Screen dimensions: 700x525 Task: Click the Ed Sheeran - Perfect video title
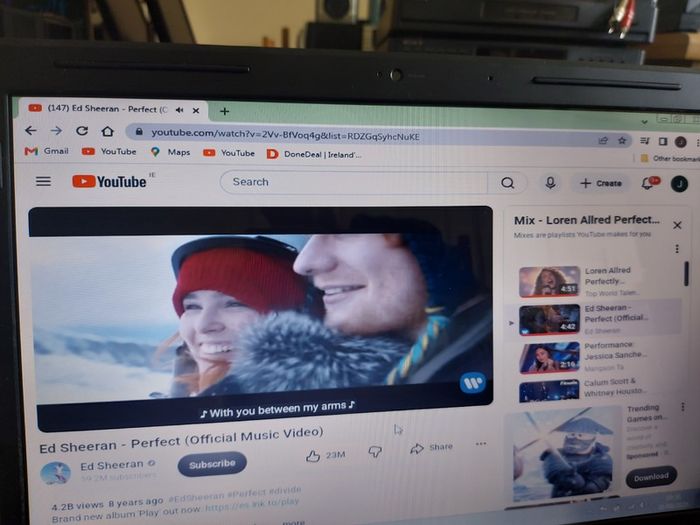181,440
